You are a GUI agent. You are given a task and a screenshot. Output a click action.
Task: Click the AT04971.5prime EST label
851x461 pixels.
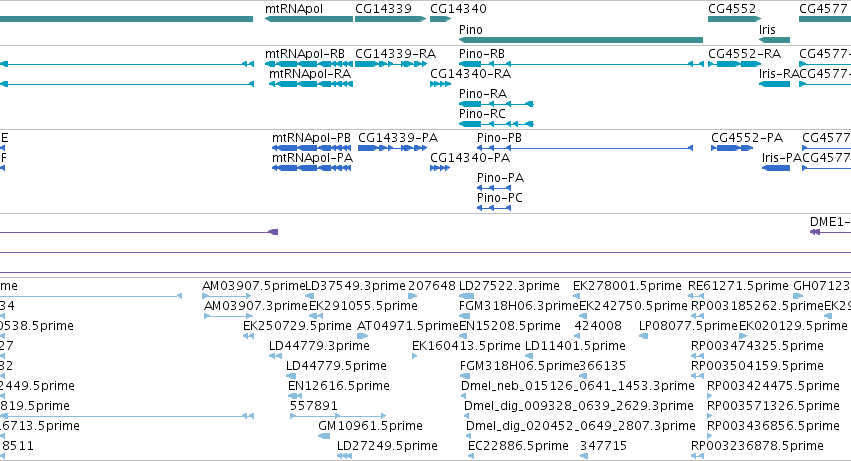[x=408, y=327]
